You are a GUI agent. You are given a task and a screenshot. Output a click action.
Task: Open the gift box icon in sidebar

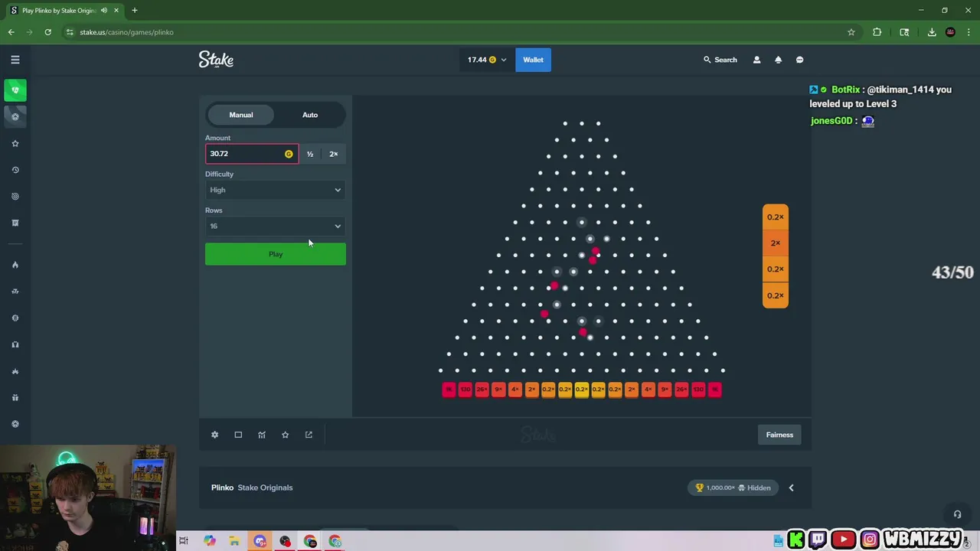(x=15, y=397)
